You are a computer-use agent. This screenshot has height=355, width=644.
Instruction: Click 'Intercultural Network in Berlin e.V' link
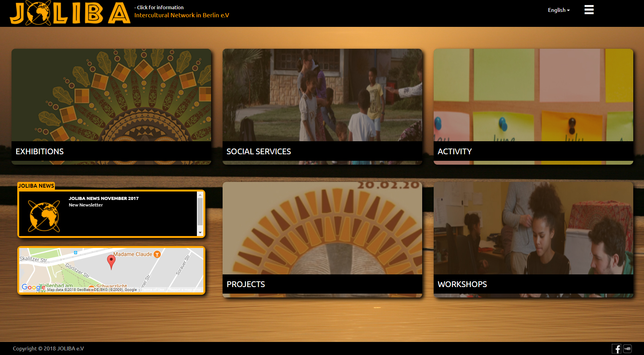pyautogui.click(x=182, y=15)
